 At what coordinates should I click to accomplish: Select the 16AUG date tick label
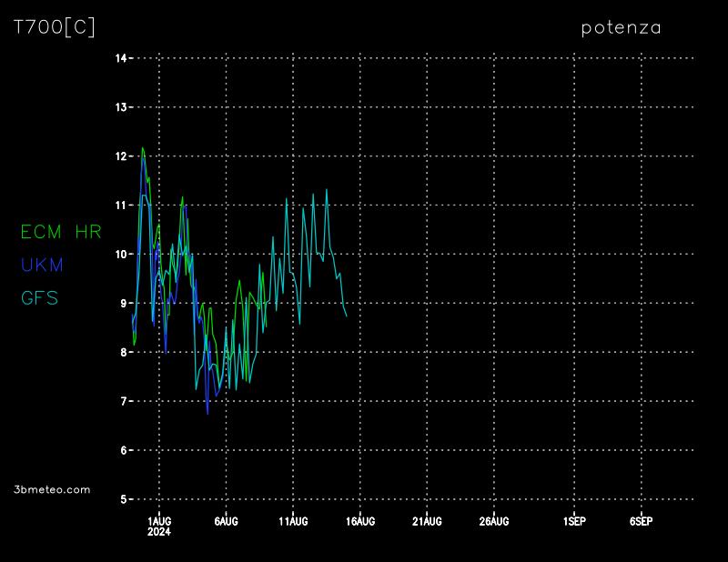pyautogui.click(x=360, y=522)
